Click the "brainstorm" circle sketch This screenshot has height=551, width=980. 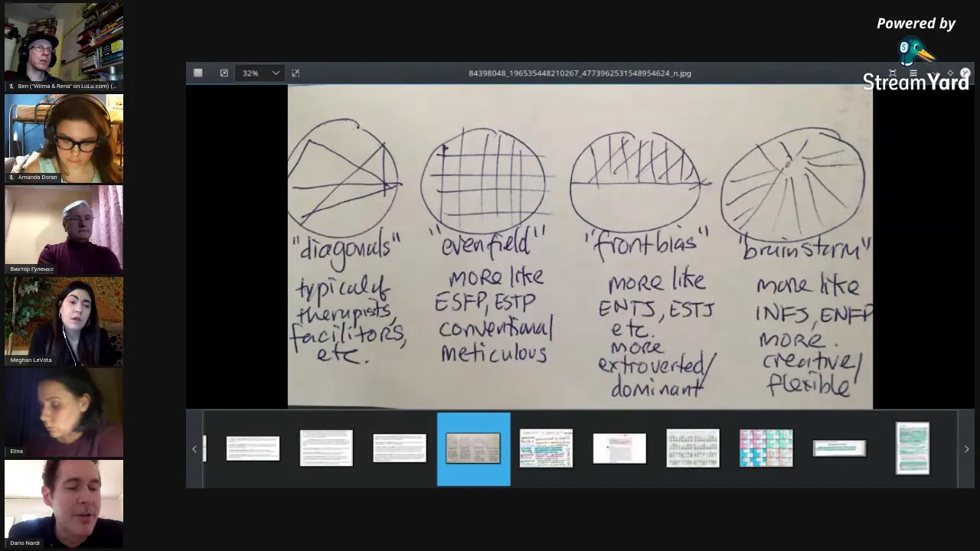pyautogui.click(x=794, y=184)
